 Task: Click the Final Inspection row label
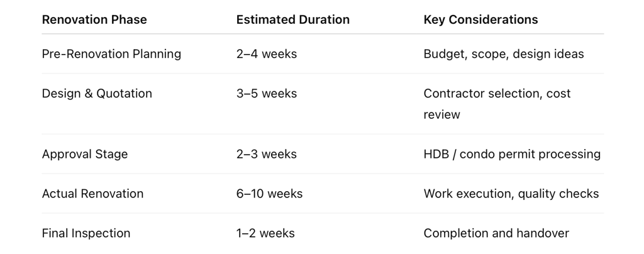pyautogui.click(x=86, y=233)
